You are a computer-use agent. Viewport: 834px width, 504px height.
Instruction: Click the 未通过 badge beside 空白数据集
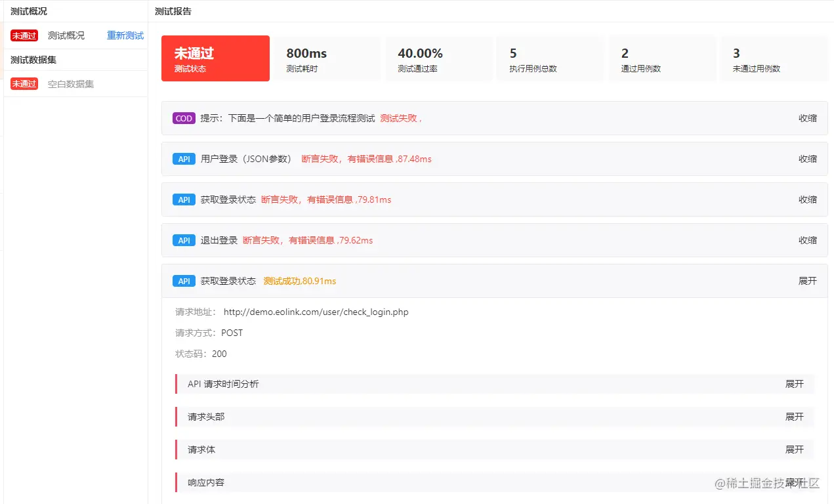(x=24, y=84)
